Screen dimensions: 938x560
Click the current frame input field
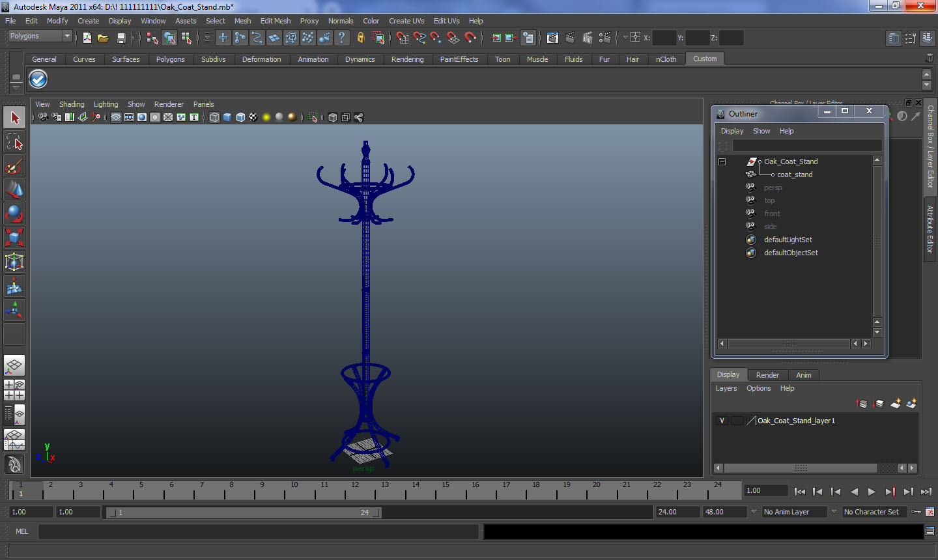(x=766, y=491)
